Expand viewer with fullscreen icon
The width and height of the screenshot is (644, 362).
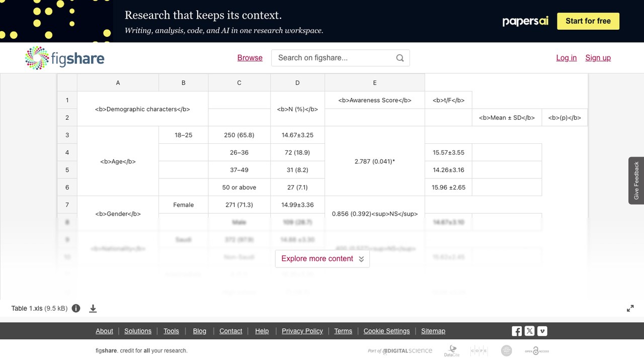[630, 308]
